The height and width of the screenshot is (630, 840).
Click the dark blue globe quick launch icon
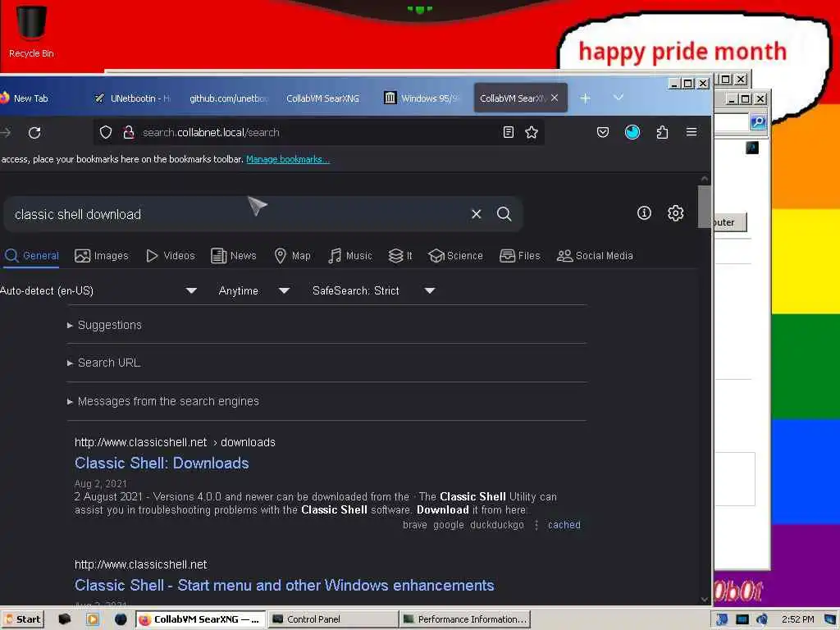tap(121, 619)
